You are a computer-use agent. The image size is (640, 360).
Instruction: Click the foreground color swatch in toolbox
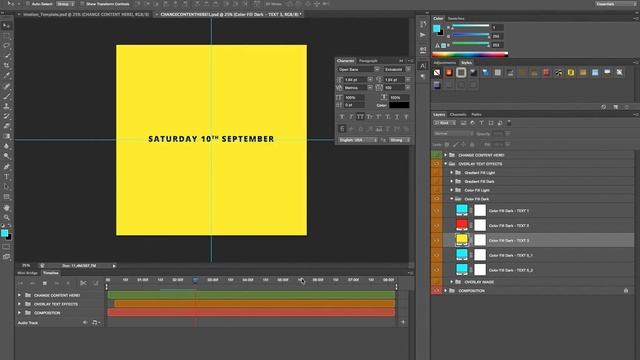coord(4,233)
